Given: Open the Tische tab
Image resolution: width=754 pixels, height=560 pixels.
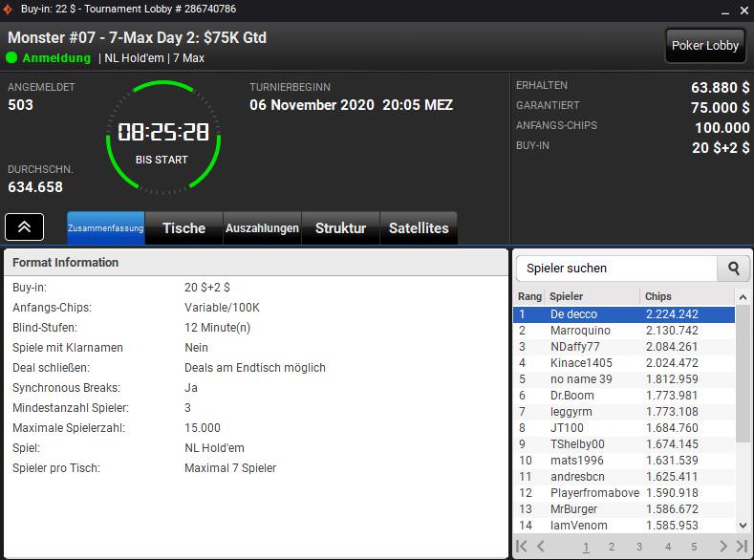Looking at the screenshot, I should (x=183, y=228).
